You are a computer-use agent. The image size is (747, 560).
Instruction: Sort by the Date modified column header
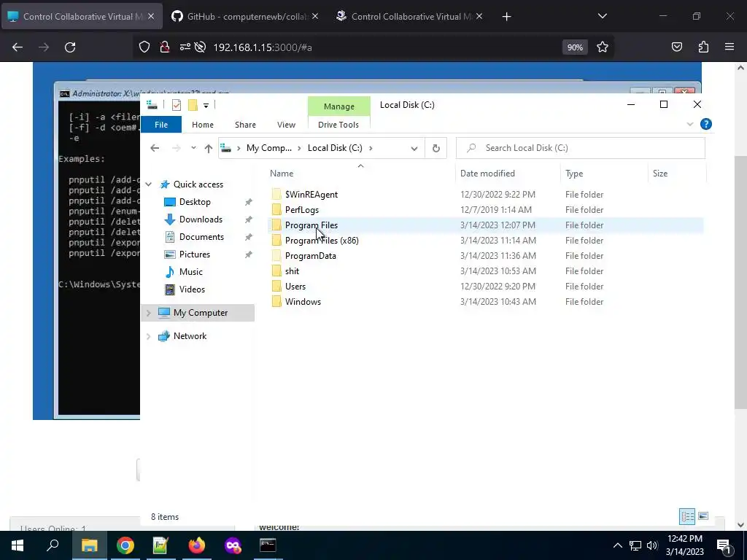click(487, 174)
